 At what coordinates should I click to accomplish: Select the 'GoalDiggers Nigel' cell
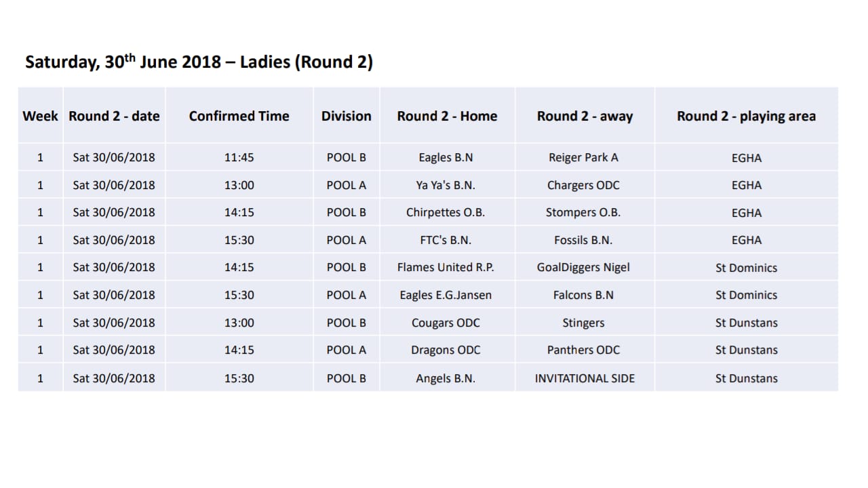click(583, 267)
